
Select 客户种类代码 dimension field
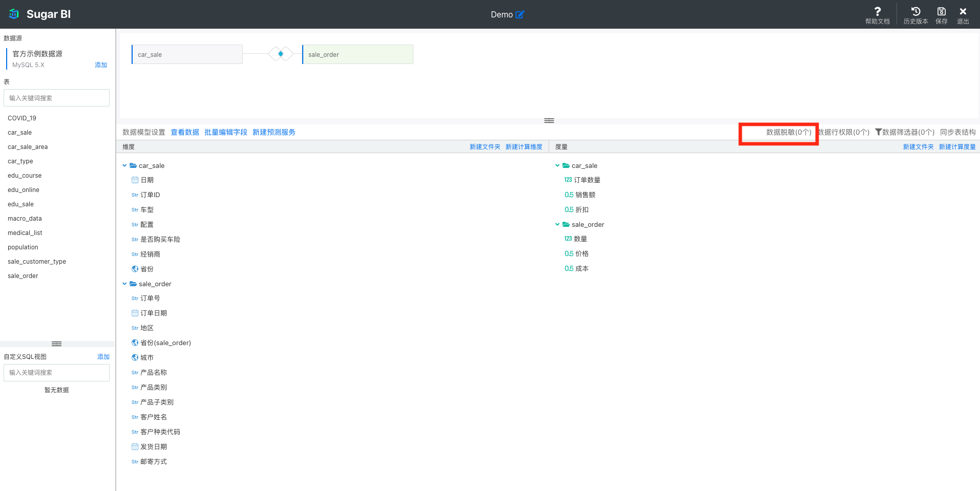click(160, 432)
